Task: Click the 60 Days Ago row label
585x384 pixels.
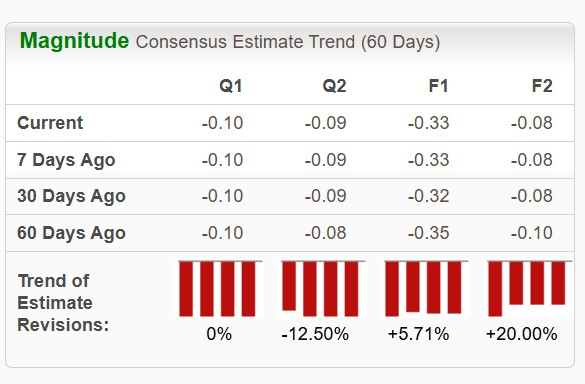Action: coord(71,233)
